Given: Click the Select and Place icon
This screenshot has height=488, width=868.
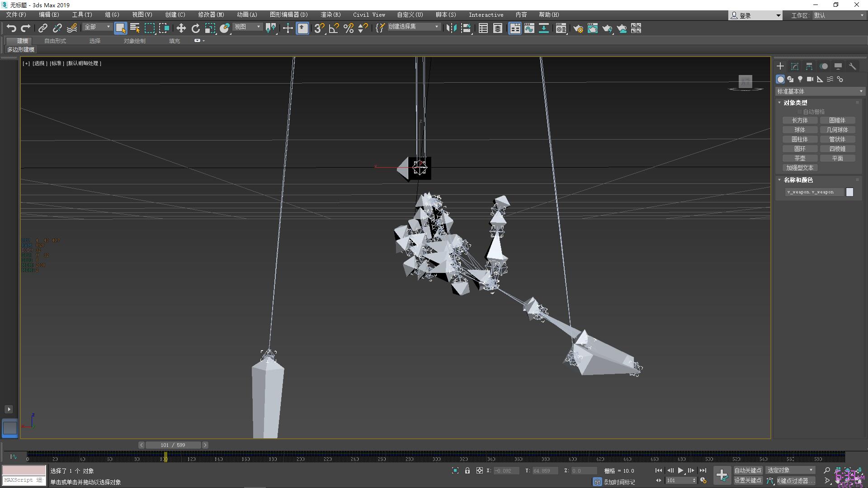Looking at the screenshot, I should (x=225, y=28).
